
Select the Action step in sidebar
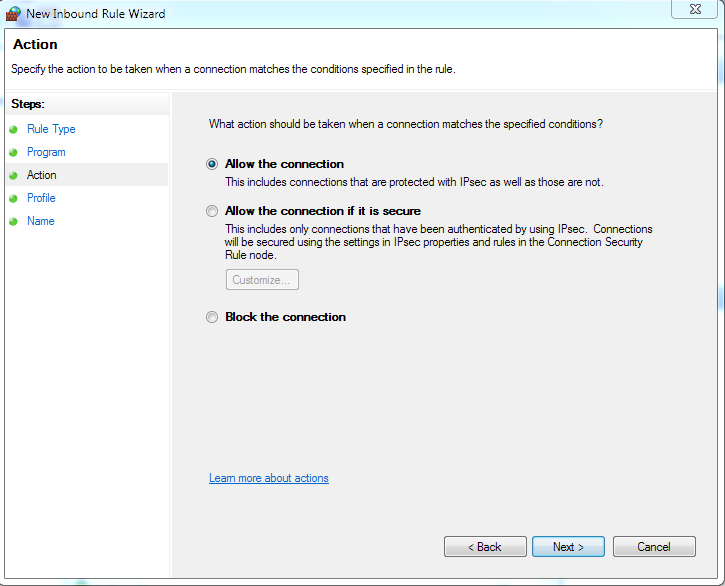point(42,175)
